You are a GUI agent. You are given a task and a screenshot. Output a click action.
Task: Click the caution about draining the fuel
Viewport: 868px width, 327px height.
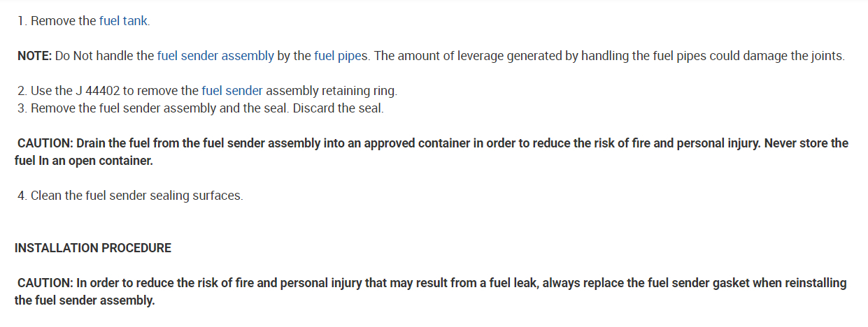coord(280,143)
